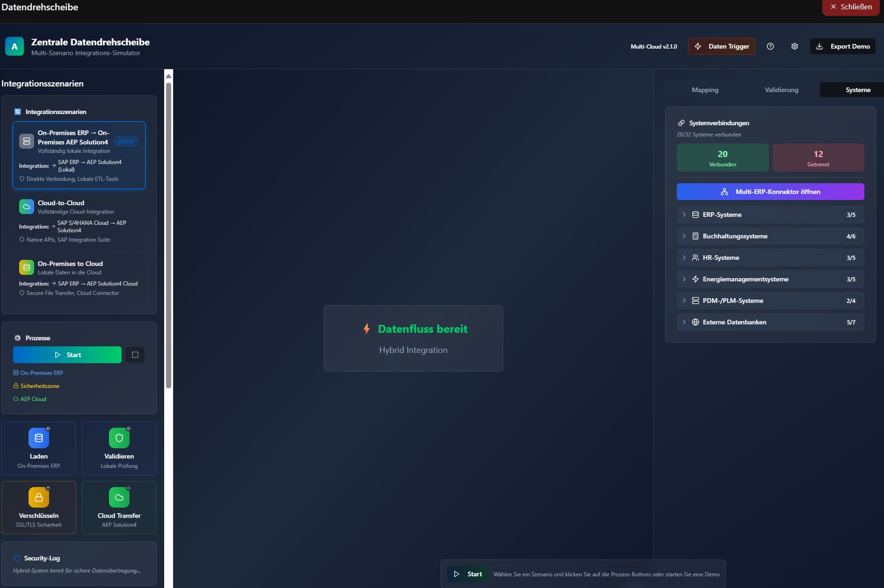Expand the Externe Datenbanken group
Screen dimensions: 884x588
pos(770,322)
